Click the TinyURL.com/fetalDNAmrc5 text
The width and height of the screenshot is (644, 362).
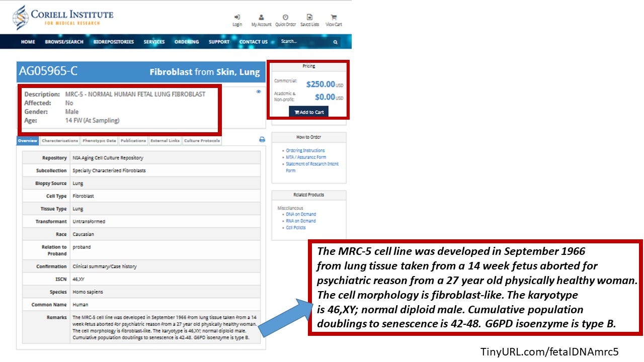point(549,351)
